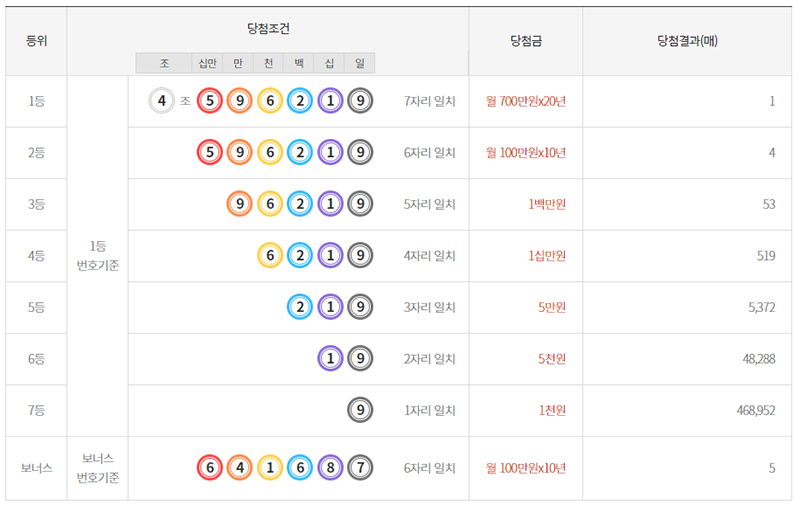
Task: Click blue ball 2 in the 1등 row
Action: (x=300, y=100)
